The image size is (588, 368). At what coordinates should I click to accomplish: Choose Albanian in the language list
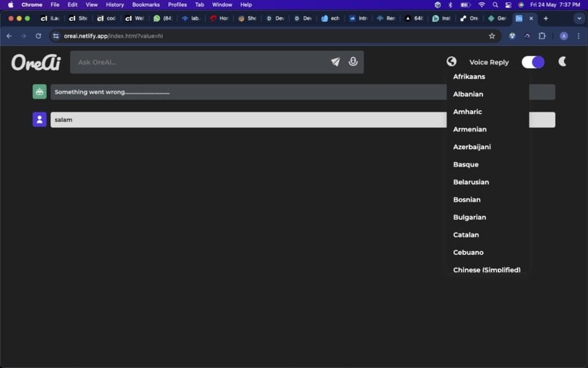tap(468, 94)
